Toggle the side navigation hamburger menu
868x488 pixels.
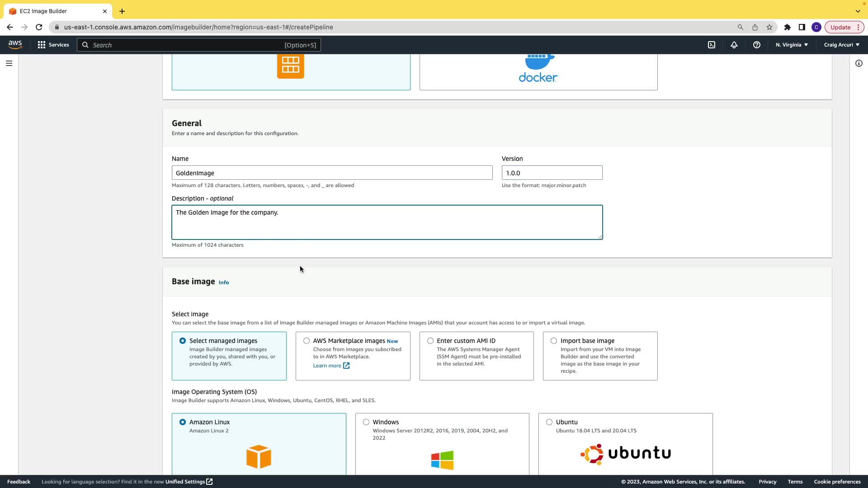click(9, 63)
